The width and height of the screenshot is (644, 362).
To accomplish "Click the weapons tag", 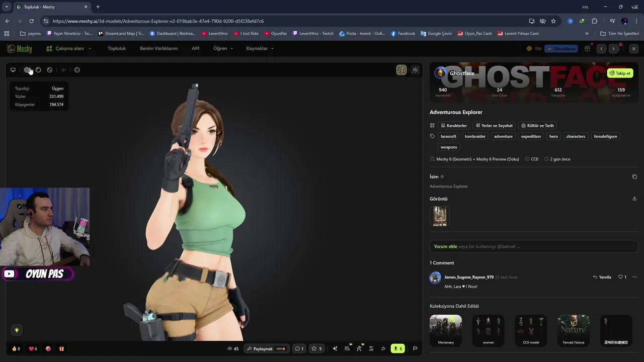I will (x=449, y=147).
